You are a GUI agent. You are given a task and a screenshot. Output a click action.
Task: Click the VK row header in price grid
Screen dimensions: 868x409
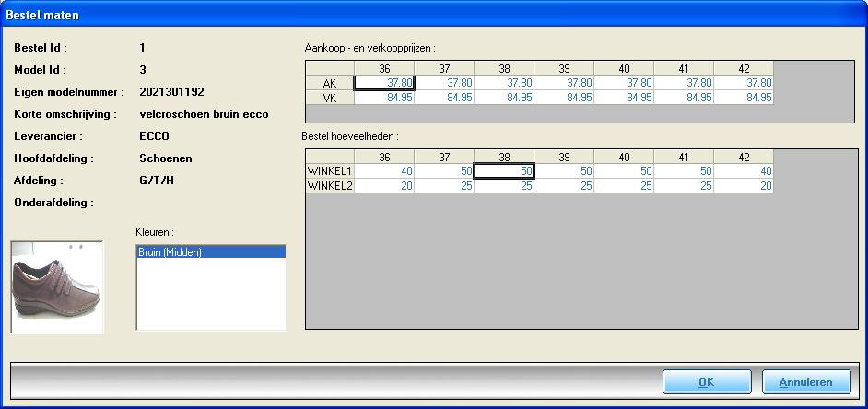[x=330, y=98]
